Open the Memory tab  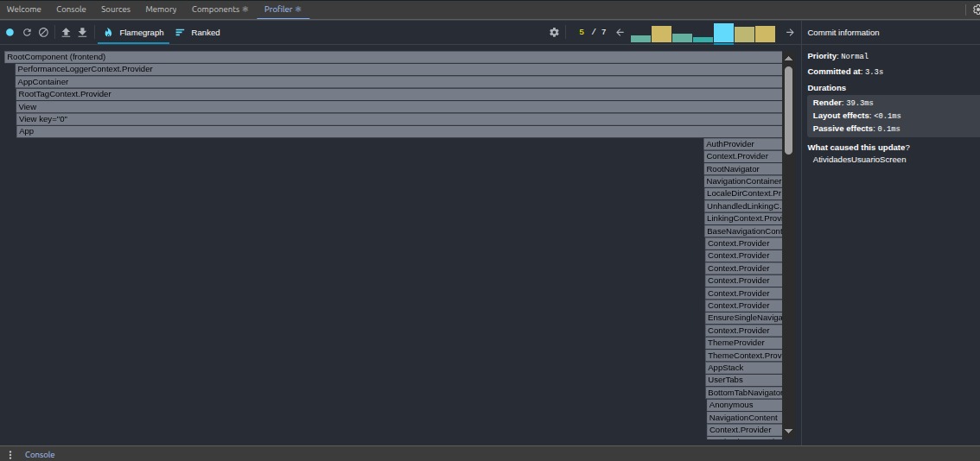161,9
